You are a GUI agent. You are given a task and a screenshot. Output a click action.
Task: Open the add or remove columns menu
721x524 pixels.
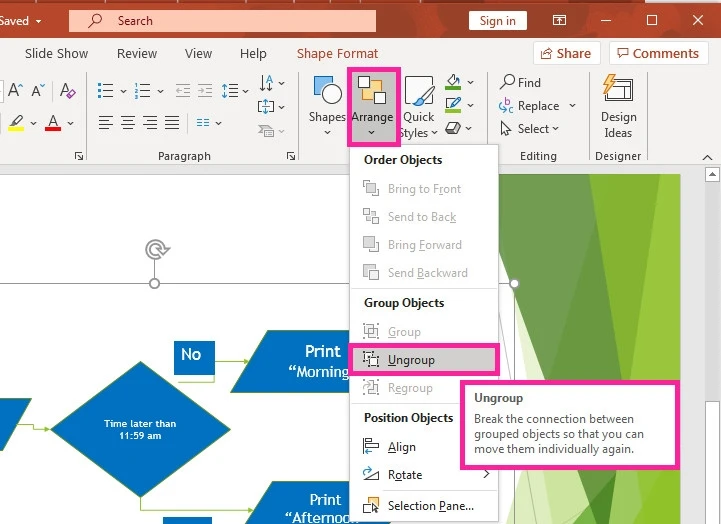(x=208, y=123)
